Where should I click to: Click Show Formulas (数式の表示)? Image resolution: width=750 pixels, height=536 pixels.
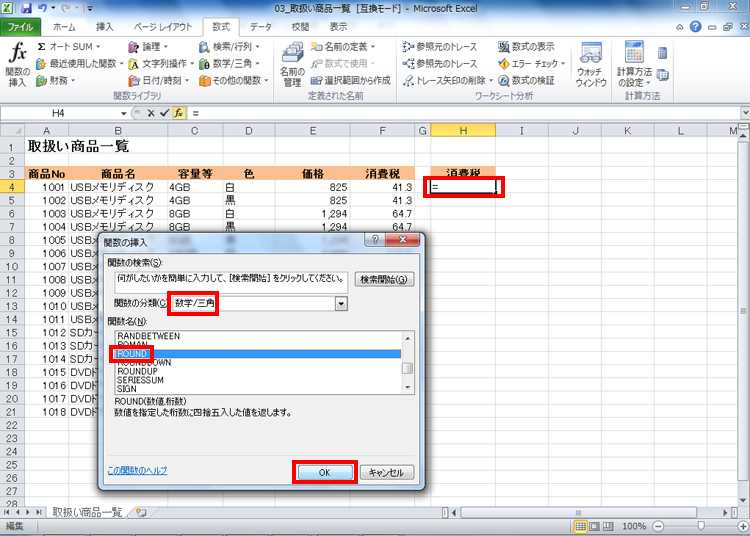click(x=526, y=47)
